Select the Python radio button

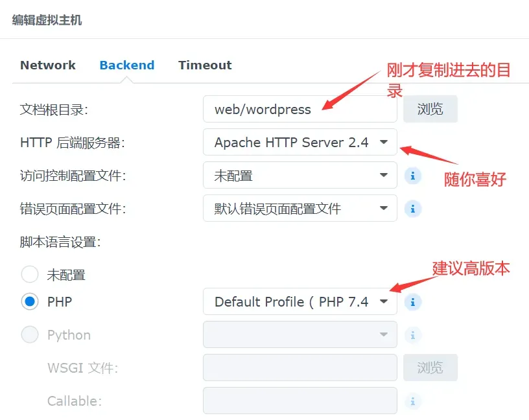(30, 334)
